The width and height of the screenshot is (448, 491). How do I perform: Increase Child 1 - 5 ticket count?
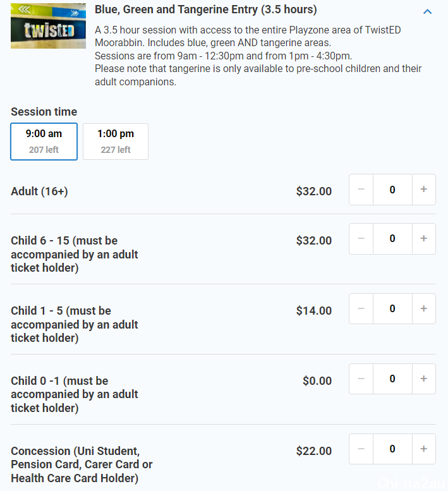click(423, 309)
